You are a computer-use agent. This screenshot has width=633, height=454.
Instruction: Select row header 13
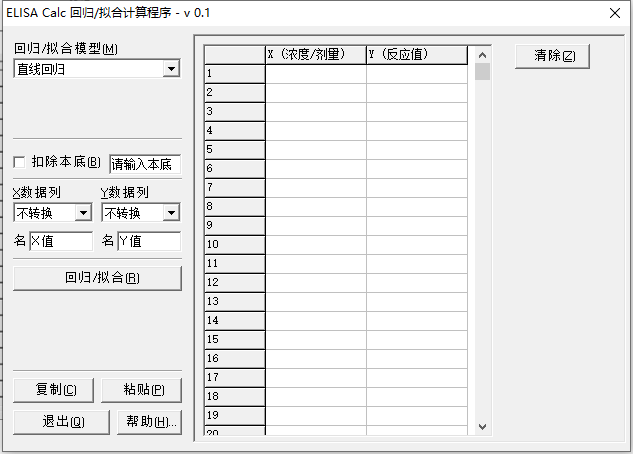click(x=235, y=301)
